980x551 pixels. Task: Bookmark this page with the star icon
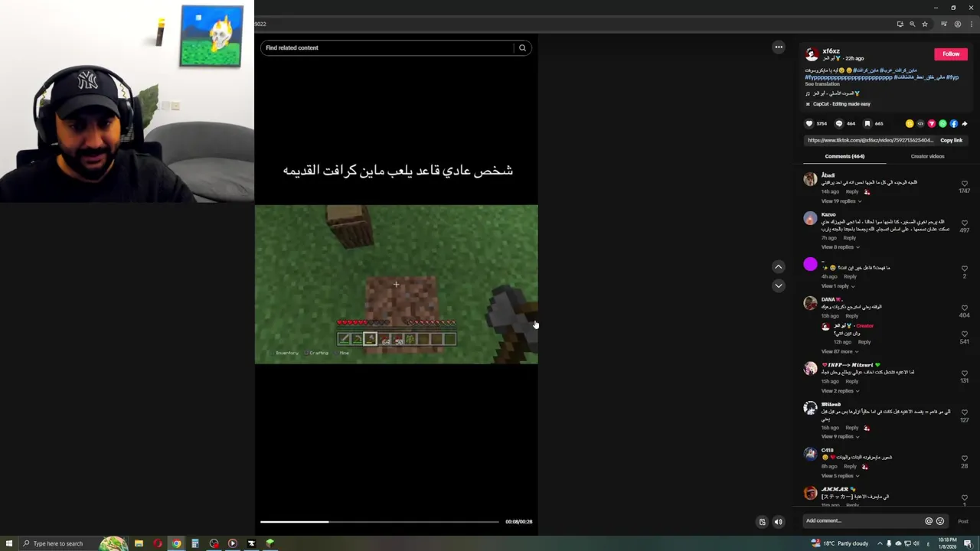pos(924,24)
